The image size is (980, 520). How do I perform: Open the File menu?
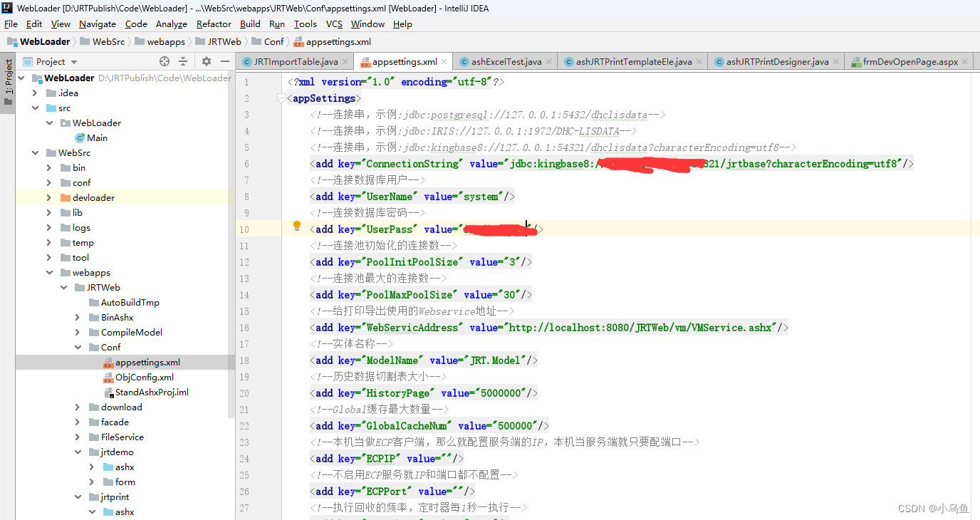[11, 24]
